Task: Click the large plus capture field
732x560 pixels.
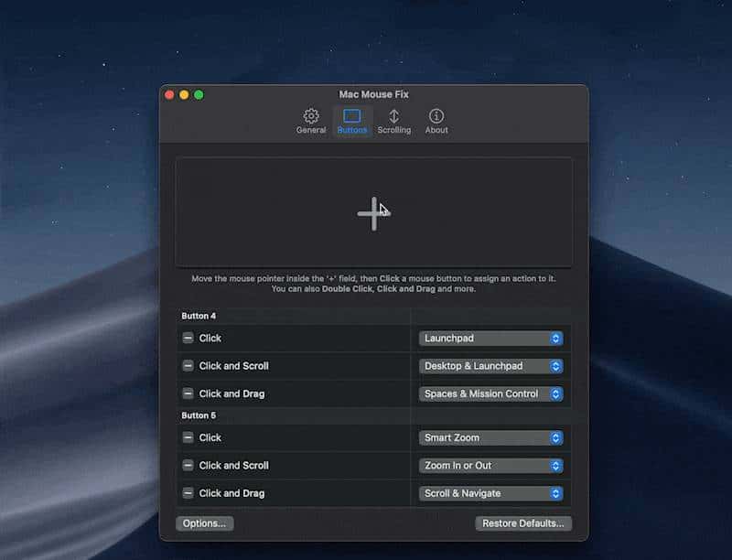Action: 373,212
